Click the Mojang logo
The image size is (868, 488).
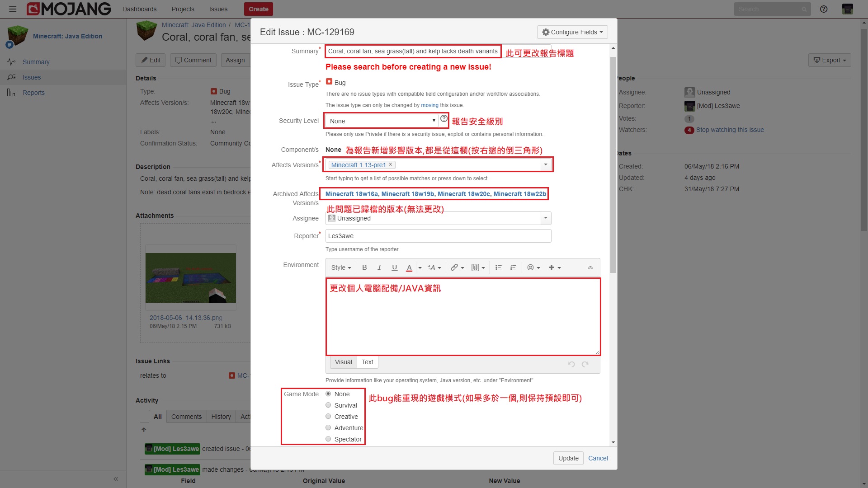[69, 9]
